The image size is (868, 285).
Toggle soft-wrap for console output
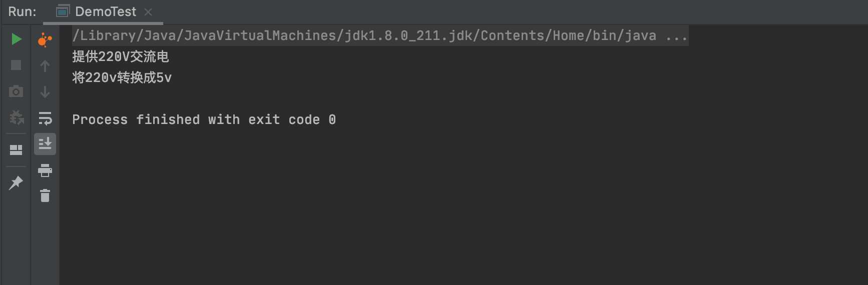(x=45, y=118)
